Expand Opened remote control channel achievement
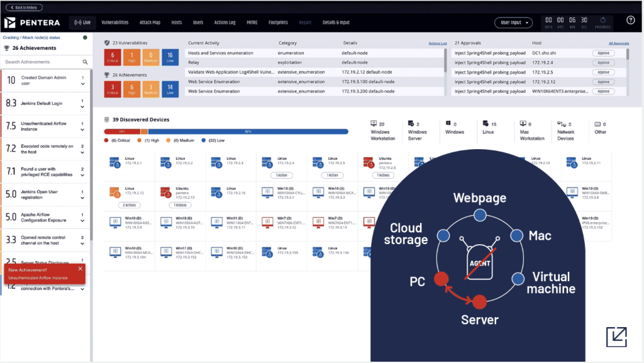 [83, 243]
